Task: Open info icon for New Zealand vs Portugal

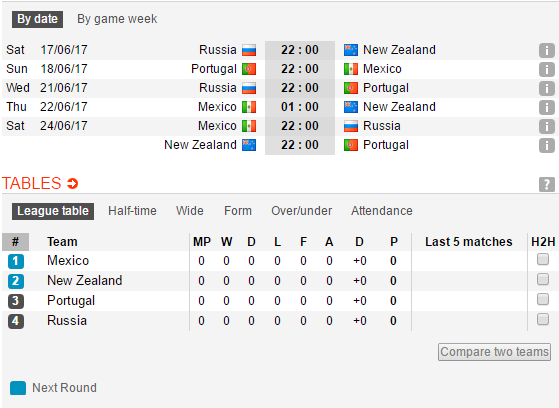Action: (x=547, y=145)
